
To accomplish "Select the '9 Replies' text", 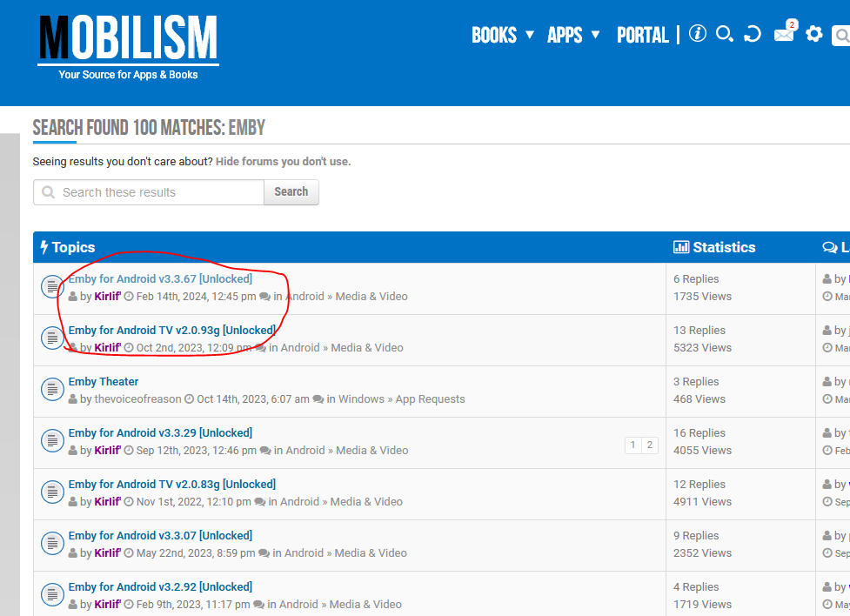I will click(x=696, y=536).
